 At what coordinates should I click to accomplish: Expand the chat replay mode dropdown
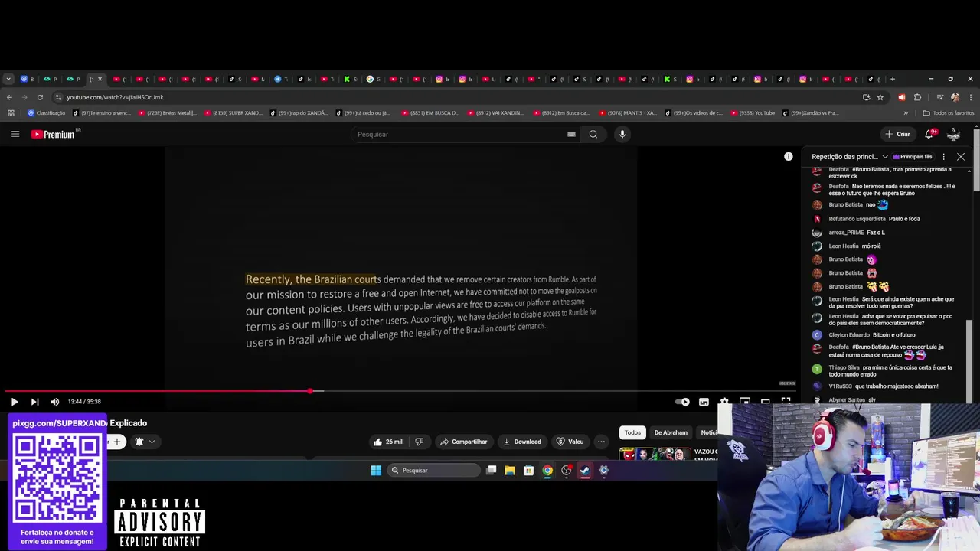point(850,157)
